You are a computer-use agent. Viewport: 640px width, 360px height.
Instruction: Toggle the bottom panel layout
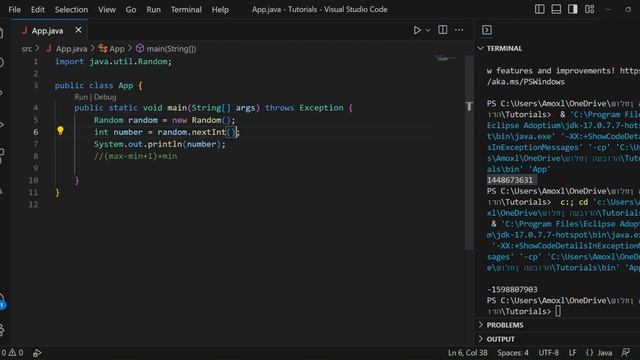coord(556,9)
